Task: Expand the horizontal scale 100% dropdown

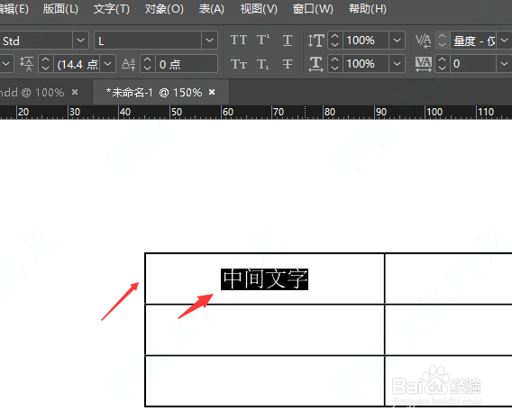Action: [x=397, y=64]
